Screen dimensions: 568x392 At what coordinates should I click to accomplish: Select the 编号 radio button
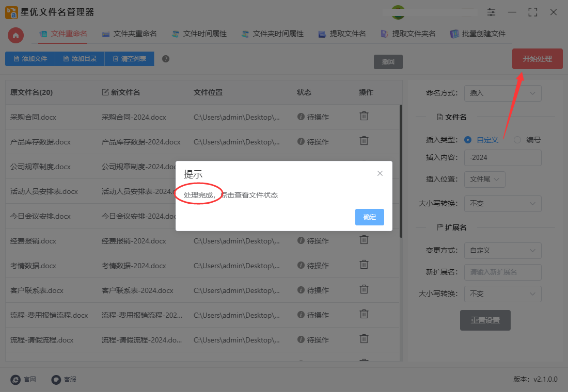517,140
